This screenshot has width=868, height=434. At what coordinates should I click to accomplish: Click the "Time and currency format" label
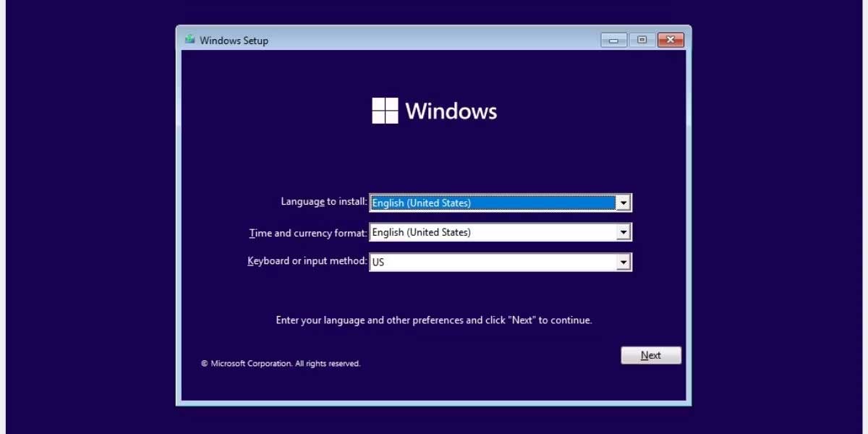tap(307, 232)
